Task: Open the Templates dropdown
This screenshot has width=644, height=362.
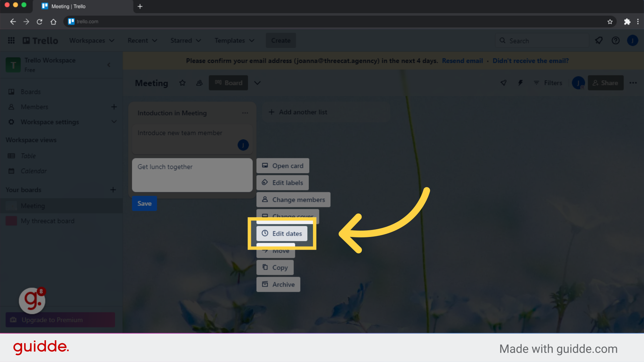Action: click(x=234, y=40)
